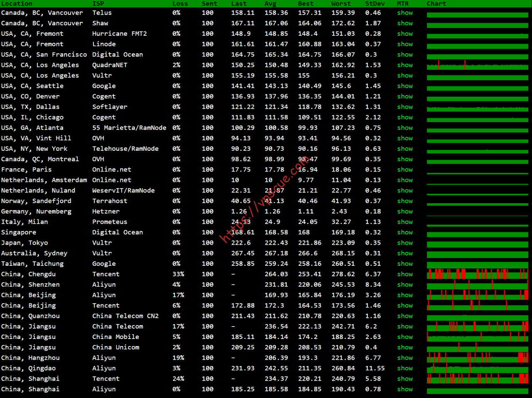Screen dimensions: 532x398
Task: Select the Avg column header
Action: pos(271,3)
